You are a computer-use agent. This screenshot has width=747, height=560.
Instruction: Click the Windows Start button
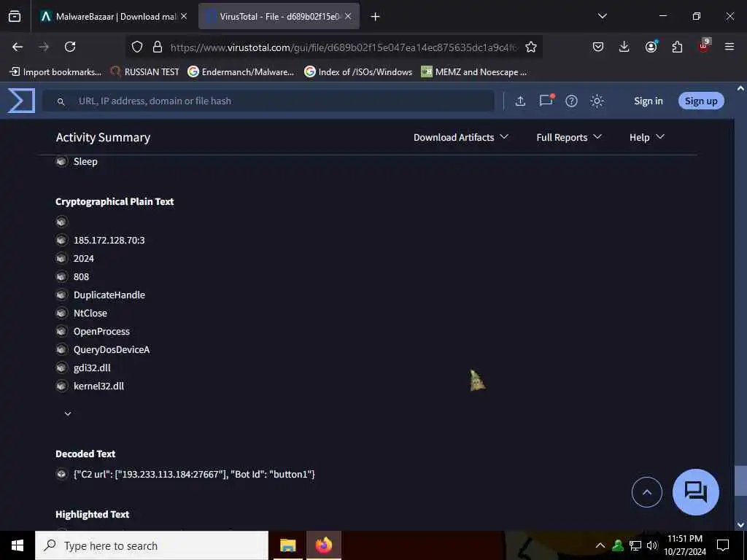tap(18, 545)
